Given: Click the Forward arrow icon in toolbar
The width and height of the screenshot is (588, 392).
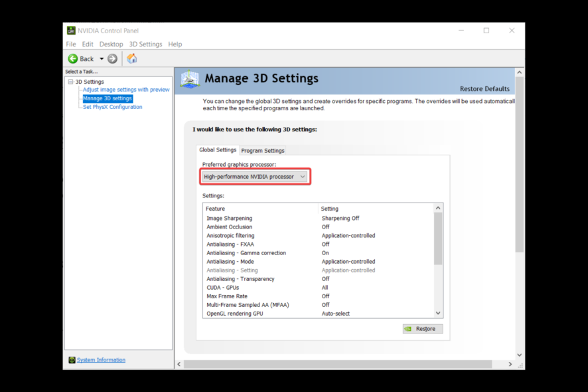Looking at the screenshot, I should (112, 58).
